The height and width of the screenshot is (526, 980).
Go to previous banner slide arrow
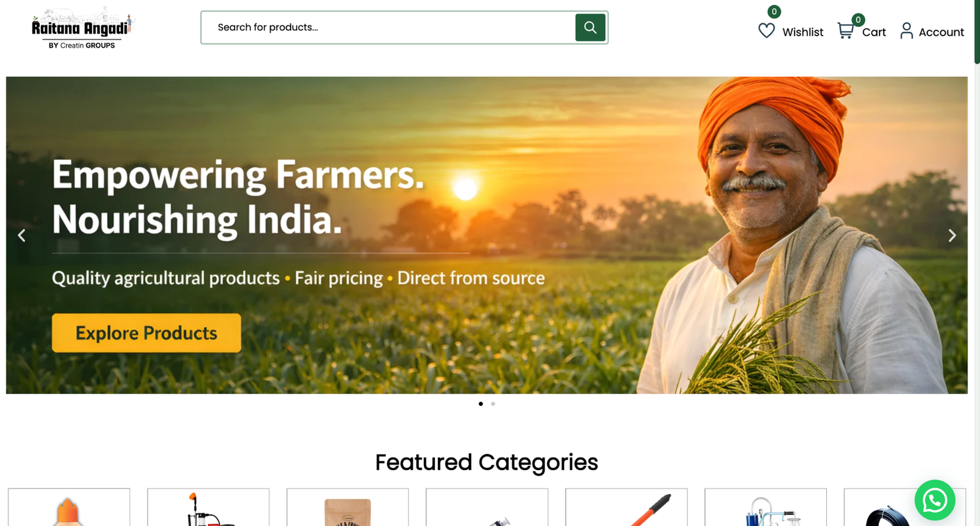(x=21, y=235)
